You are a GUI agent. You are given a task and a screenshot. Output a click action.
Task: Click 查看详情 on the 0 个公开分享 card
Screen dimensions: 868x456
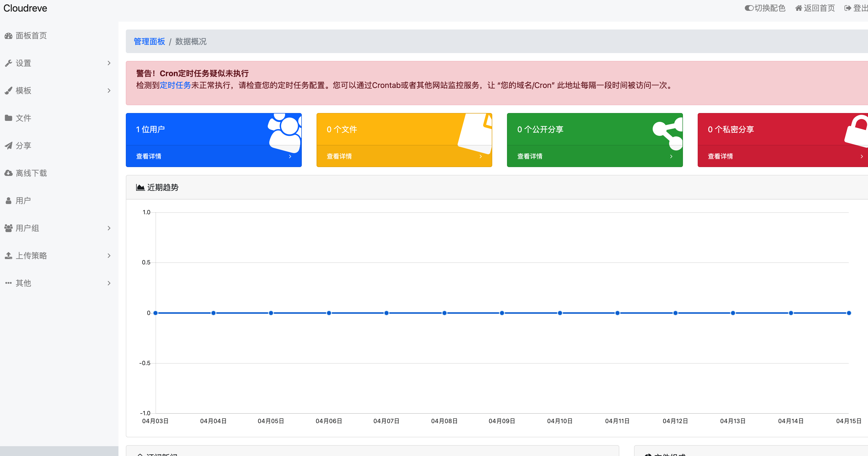(530, 156)
